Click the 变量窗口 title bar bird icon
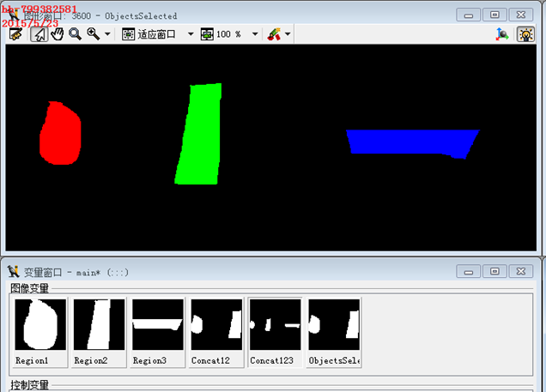Viewport: 546px width, 392px height. pyautogui.click(x=14, y=271)
